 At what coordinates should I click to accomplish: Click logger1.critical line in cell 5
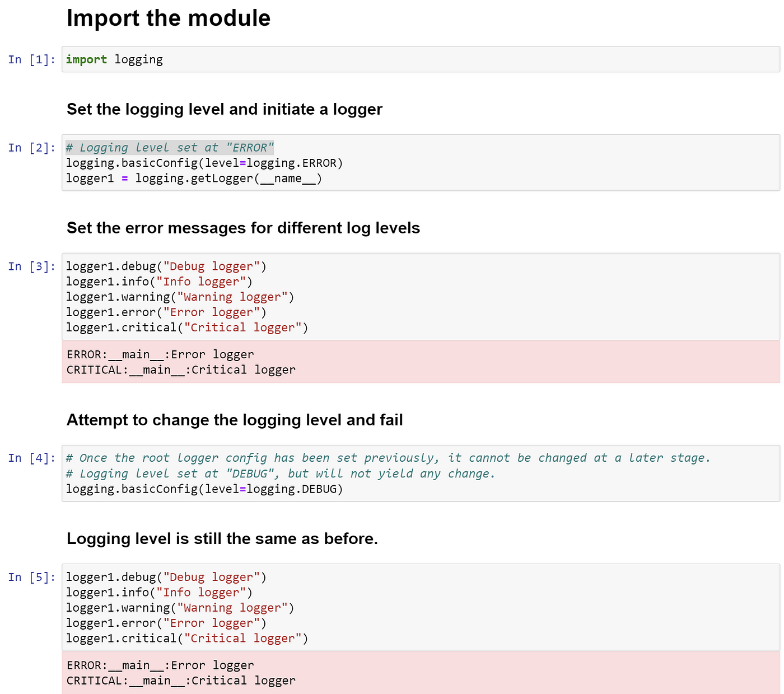(x=187, y=639)
